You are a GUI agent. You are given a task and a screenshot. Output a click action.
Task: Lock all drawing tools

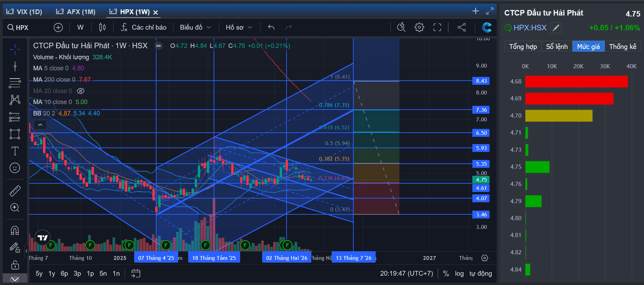(15, 265)
